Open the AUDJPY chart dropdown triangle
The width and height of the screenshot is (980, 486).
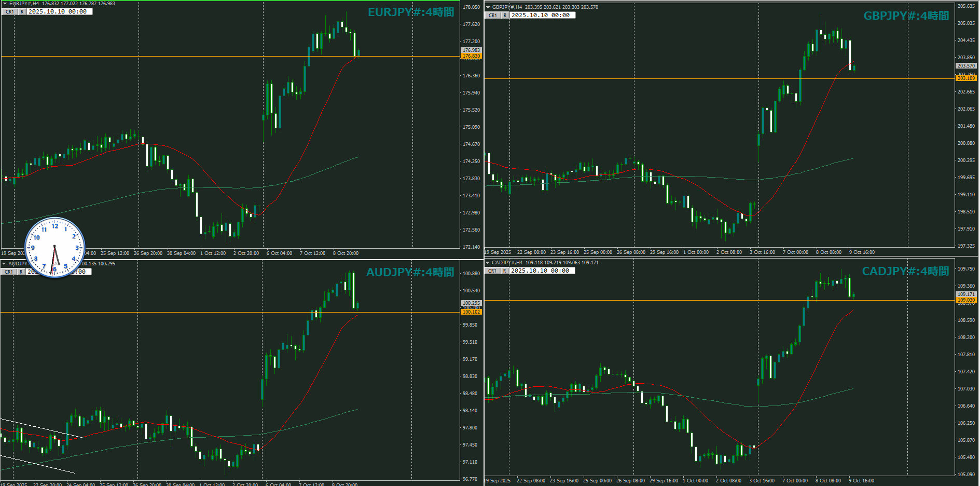pyautogui.click(x=4, y=264)
